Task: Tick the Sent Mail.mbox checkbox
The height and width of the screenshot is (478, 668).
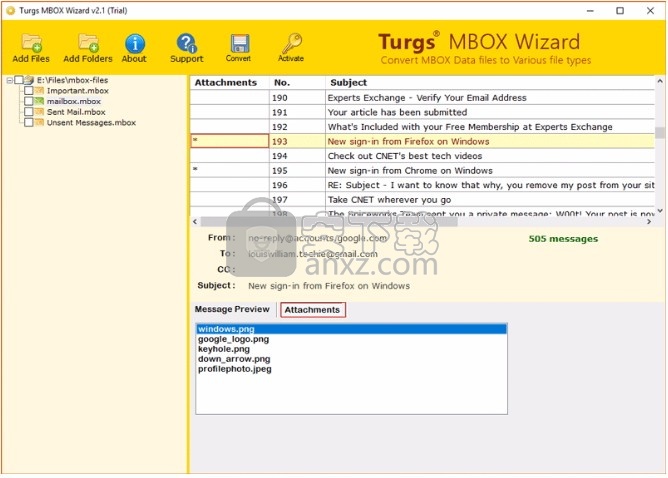Action: pos(29,112)
